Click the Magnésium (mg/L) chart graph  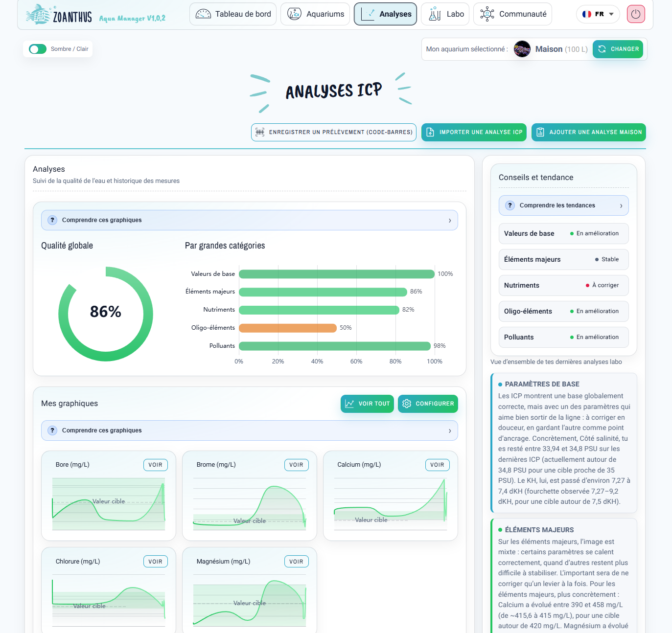coord(250,600)
